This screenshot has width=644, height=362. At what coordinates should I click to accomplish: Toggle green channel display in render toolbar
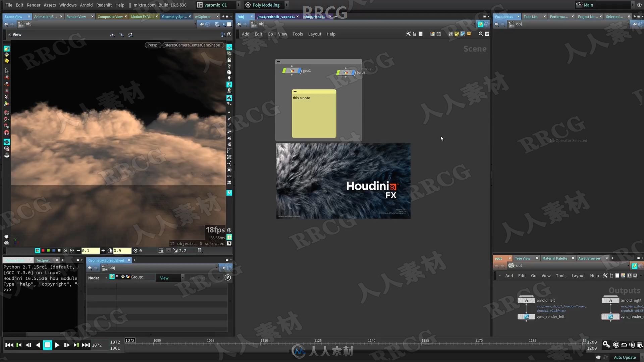click(x=48, y=250)
